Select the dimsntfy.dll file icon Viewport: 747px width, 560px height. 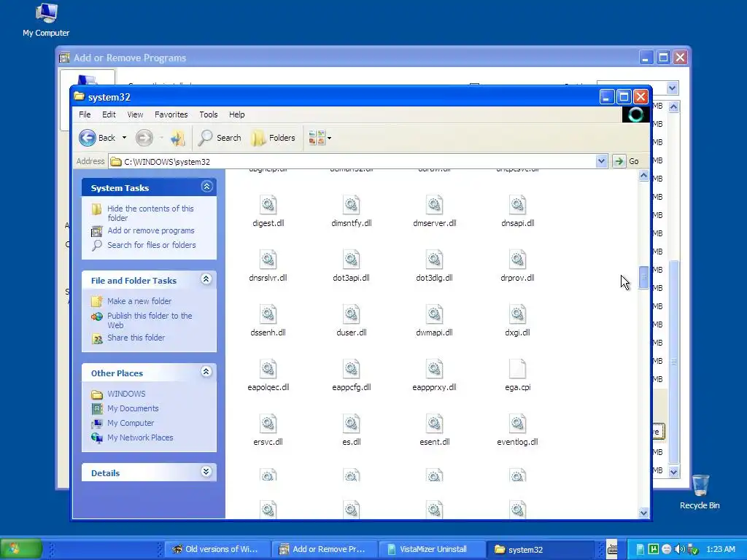[351, 205]
